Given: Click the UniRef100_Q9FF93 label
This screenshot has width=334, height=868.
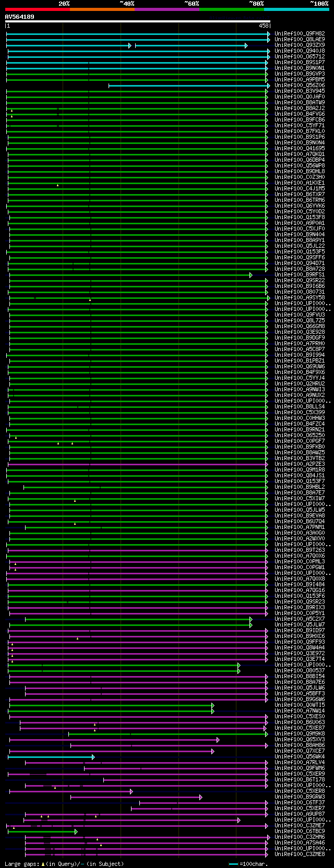Looking at the screenshot, I should pos(300,642).
